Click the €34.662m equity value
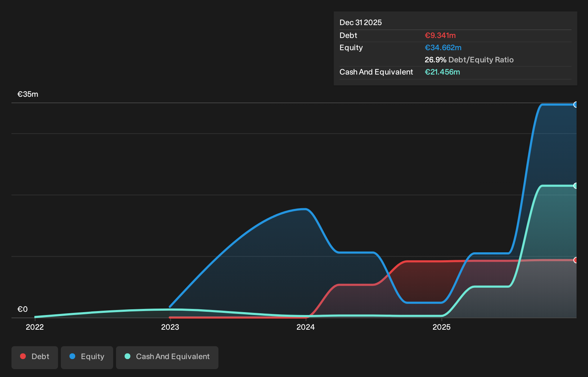The image size is (588, 377). coord(443,48)
